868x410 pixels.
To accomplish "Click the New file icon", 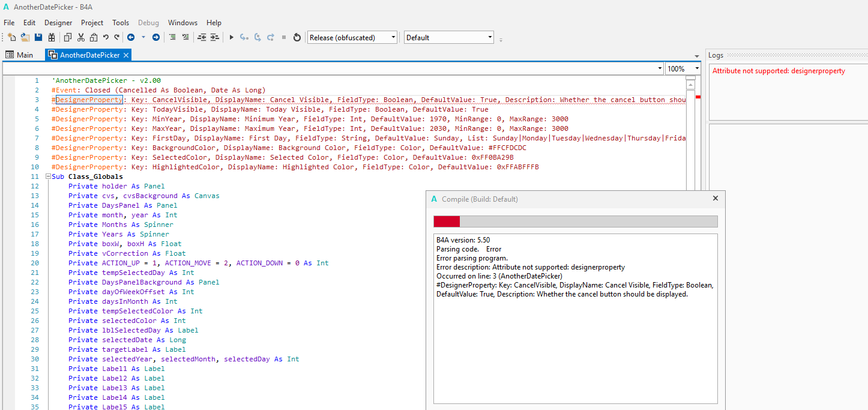I will pos(12,37).
